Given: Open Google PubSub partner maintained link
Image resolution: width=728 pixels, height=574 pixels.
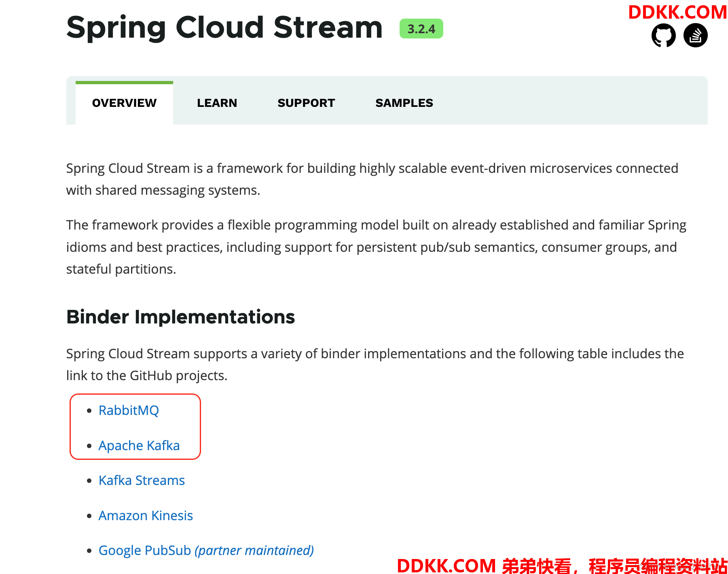Looking at the screenshot, I should pos(206,551).
